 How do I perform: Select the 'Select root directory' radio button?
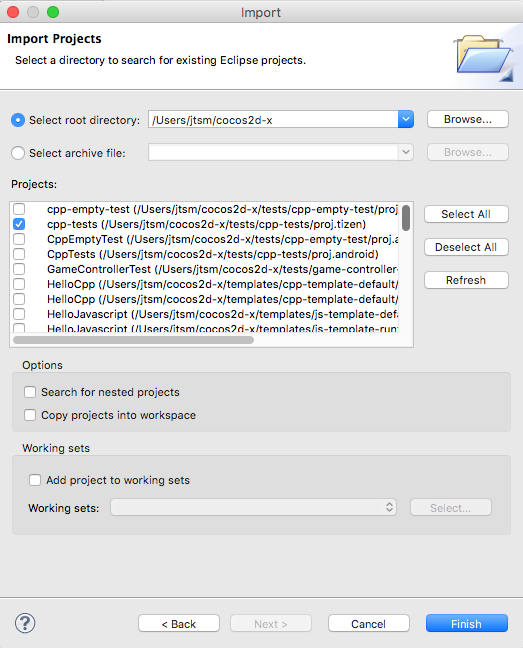18,120
